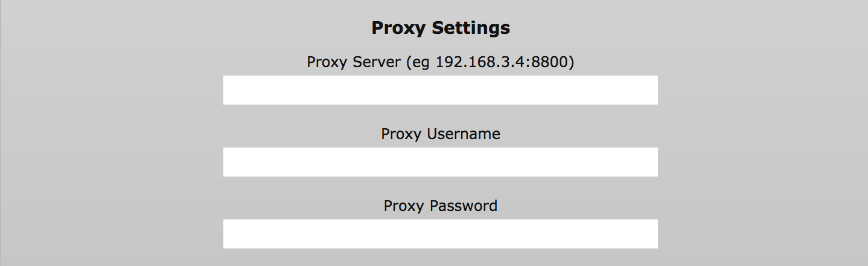Viewport: 868px width, 266px height.
Task: Focus the Proxy Username text box
Action: pos(440,162)
